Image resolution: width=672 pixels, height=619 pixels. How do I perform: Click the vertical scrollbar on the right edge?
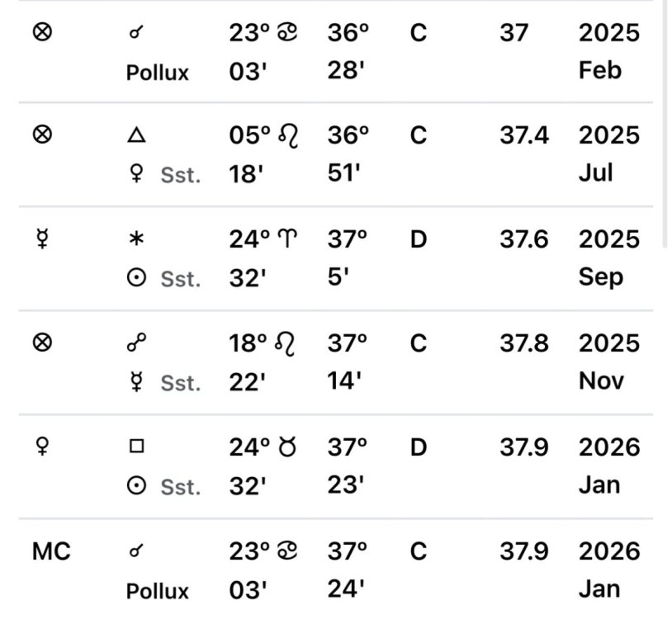pos(666,124)
